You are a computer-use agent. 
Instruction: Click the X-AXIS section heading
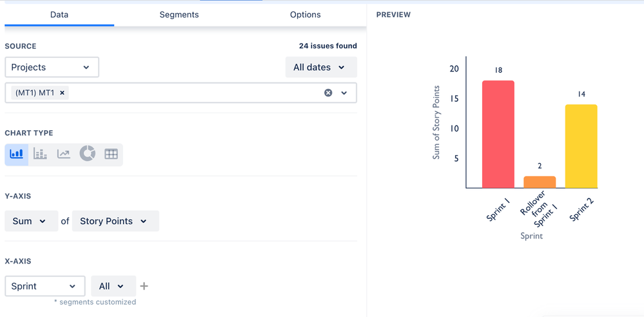pyautogui.click(x=17, y=261)
